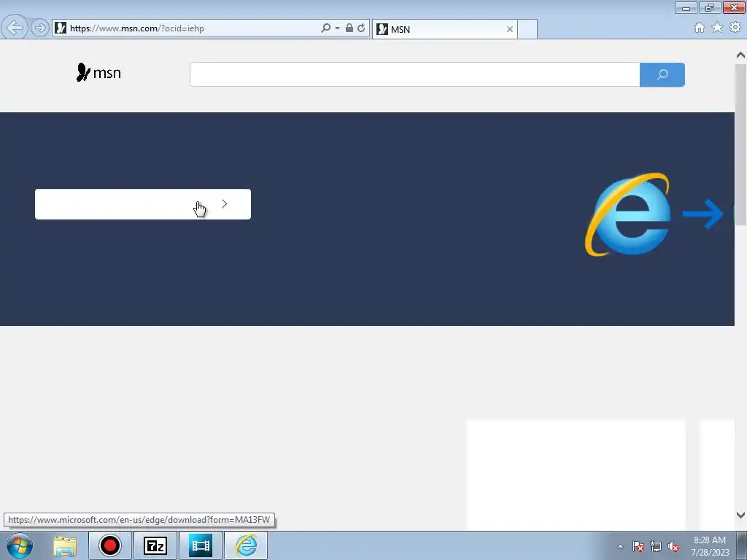The height and width of the screenshot is (560, 747).
Task: Refresh the page with the reload icon
Action: coord(361,28)
